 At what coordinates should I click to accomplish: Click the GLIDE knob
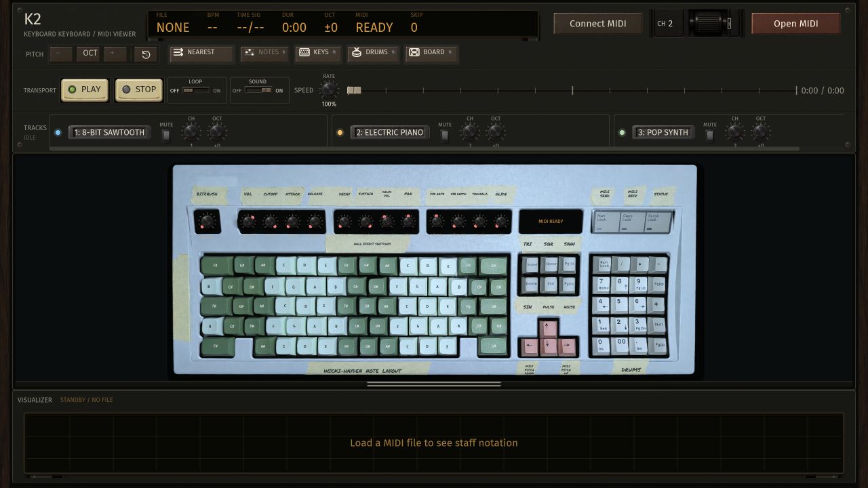502,221
